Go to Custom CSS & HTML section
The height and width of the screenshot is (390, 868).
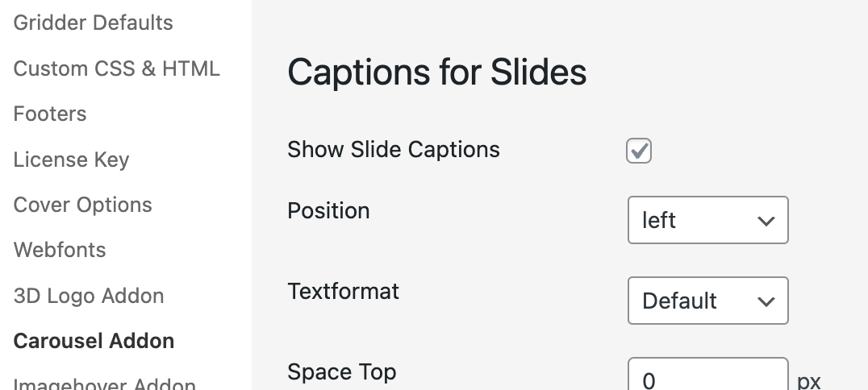click(116, 68)
